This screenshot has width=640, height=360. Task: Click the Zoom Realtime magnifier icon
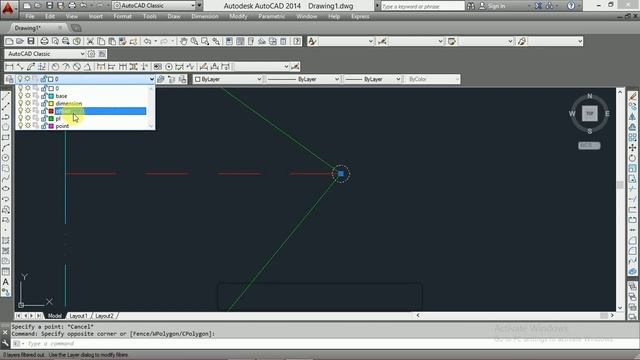pos(194,41)
